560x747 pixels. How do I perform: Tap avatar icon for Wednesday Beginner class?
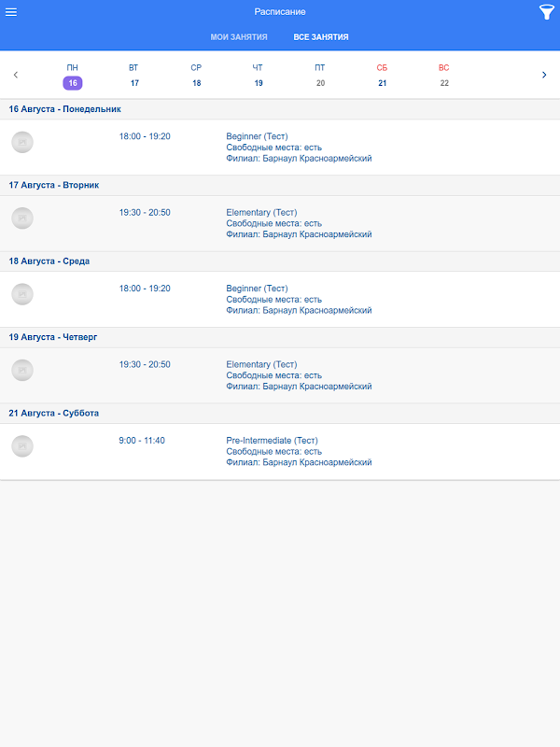point(23,293)
